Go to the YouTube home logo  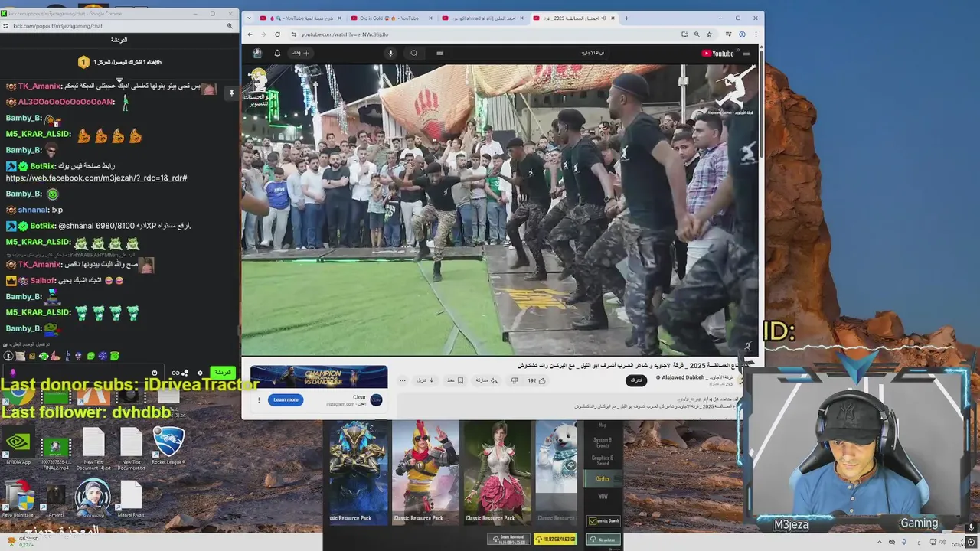[x=718, y=53]
